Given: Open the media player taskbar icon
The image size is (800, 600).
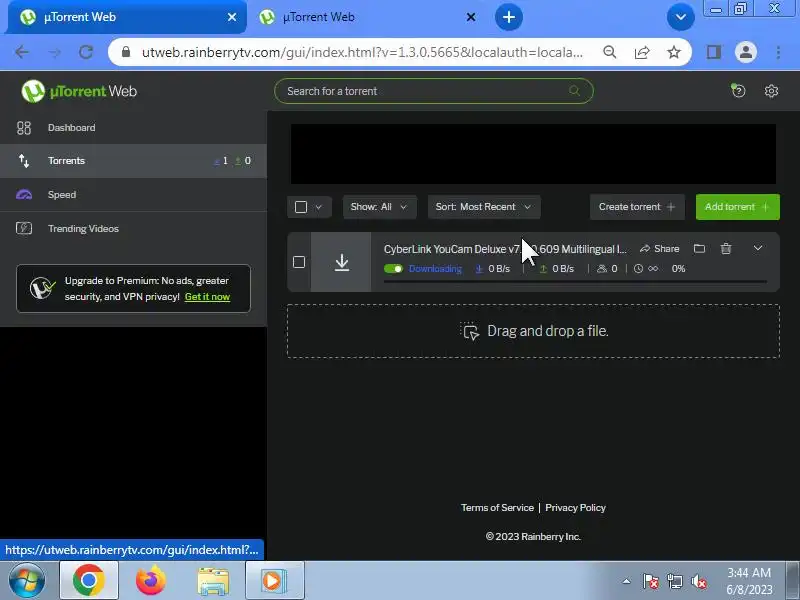Looking at the screenshot, I should (x=274, y=581).
